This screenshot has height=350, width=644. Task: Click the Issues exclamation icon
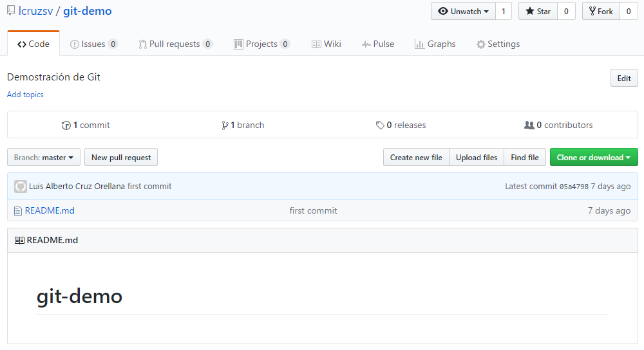pos(74,44)
